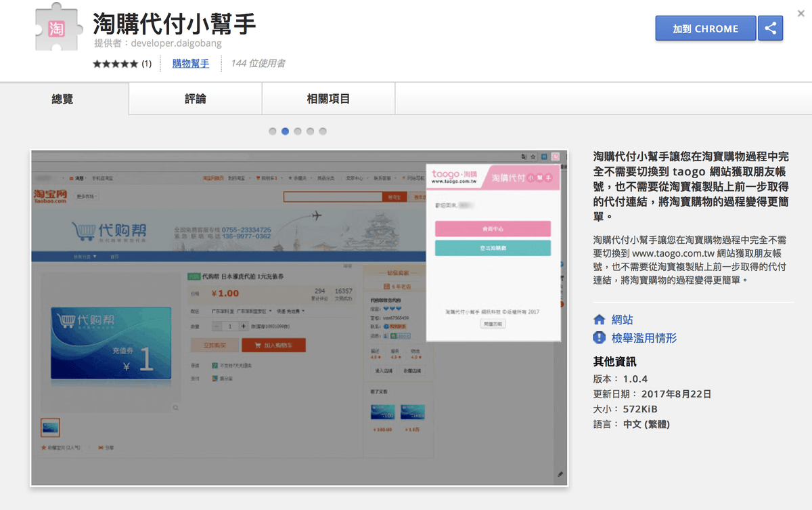Open the 網站 link
The width and height of the screenshot is (812, 510).
click(x=622, y=320)
